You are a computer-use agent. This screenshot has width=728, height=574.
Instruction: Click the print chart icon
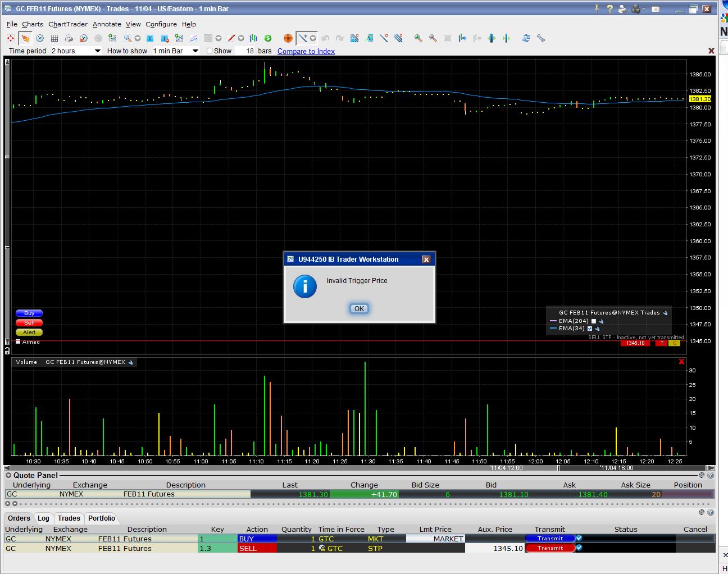point(69,38)
